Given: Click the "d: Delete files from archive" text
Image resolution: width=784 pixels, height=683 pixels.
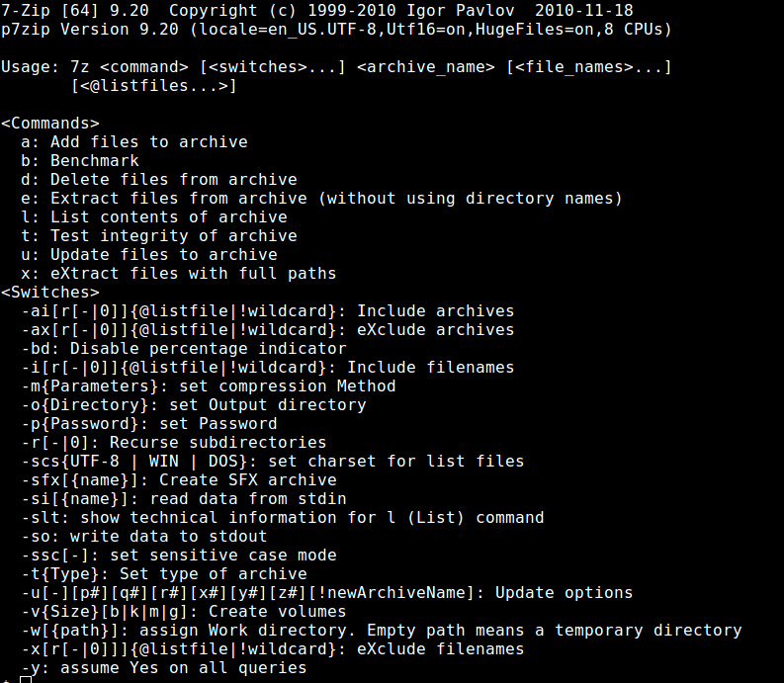Looking at the screenshot, I should 158,180.
